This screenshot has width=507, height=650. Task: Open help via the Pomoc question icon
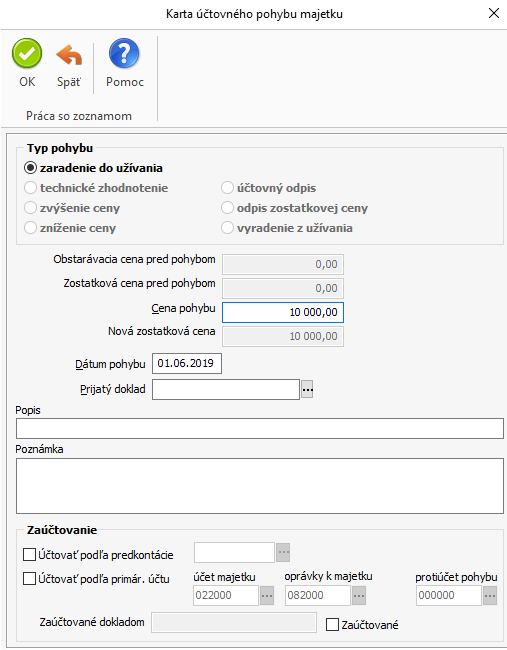click(124, 53)
